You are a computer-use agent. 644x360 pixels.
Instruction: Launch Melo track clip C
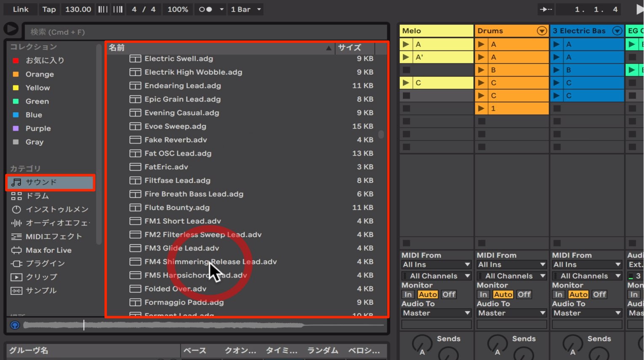(x=406, y=83)
